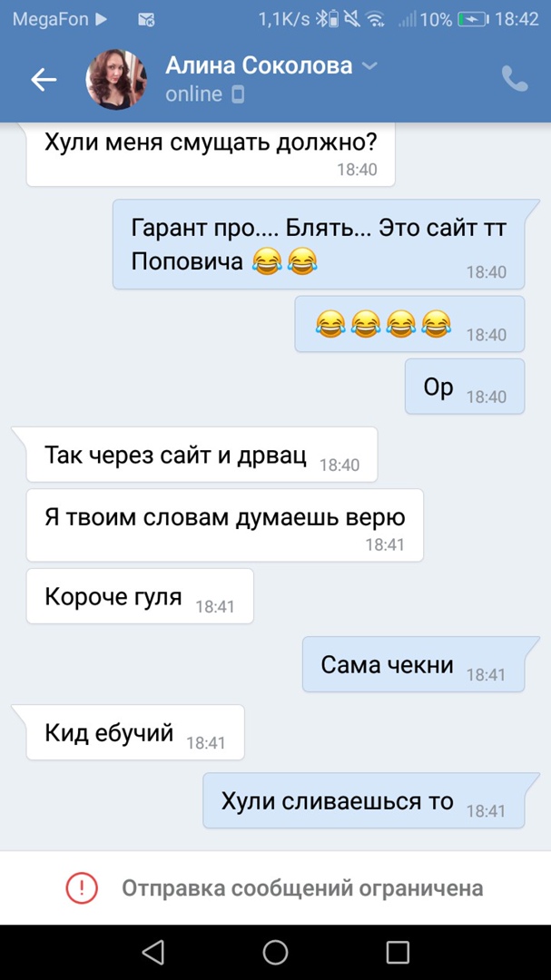Select the message "Я твоим словам думаешь верю"

coord(225,525)
